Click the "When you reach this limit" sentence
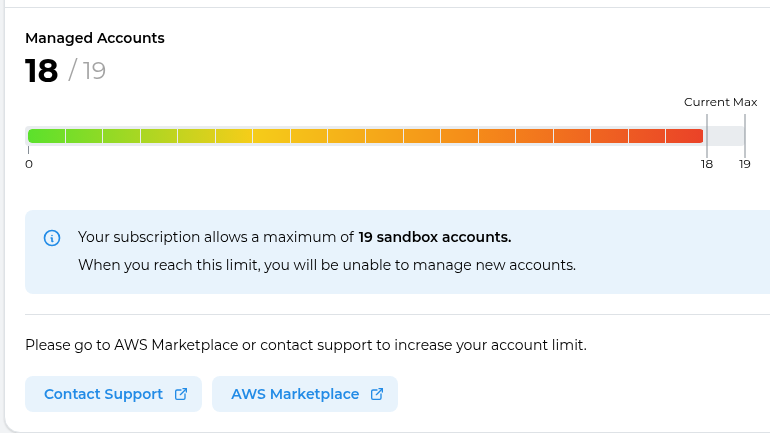Image resolution: width=770 pixels, height=433 pixels. pyautogui.click(x=327, y=265)
